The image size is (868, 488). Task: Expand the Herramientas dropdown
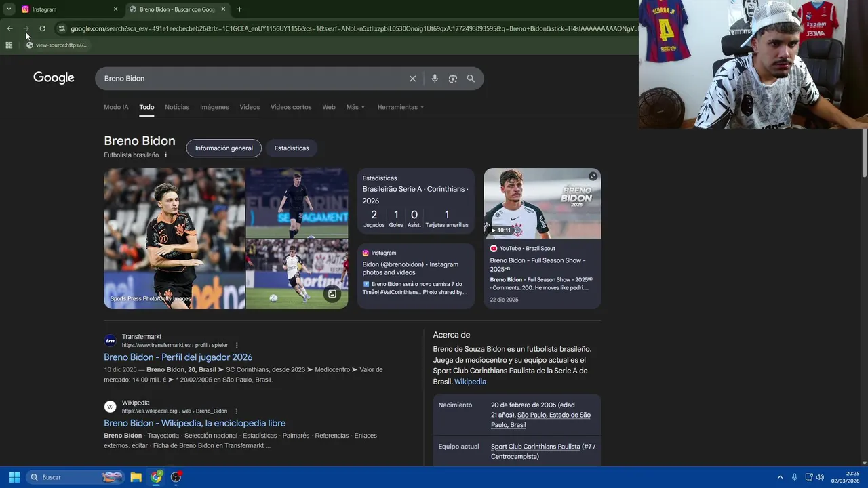pyautogui.click(x=400, y=107)
